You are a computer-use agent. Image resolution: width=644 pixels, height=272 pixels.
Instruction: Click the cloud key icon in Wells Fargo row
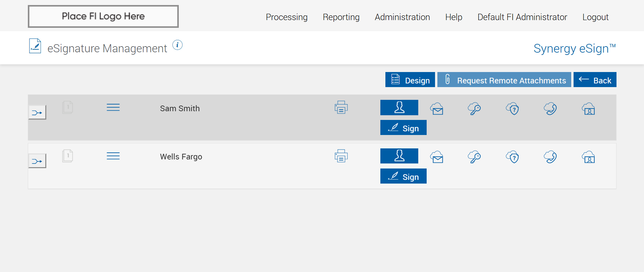pyautogui.click(x=474, y=157)
